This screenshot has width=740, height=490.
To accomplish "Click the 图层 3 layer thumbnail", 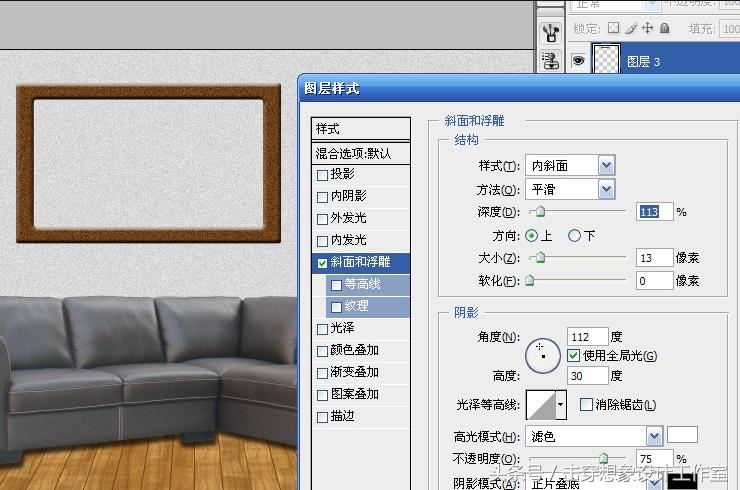I will [x=607, y=61].
